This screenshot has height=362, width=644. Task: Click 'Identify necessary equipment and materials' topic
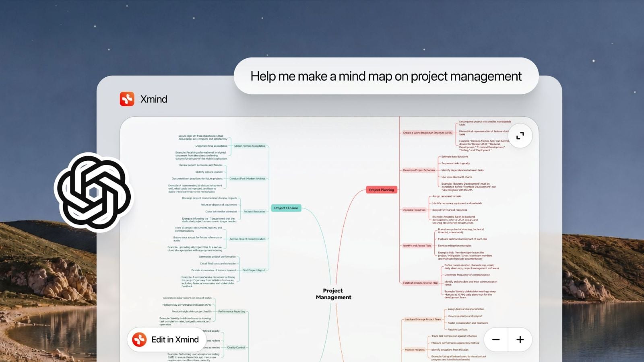(x=457, y=203)
